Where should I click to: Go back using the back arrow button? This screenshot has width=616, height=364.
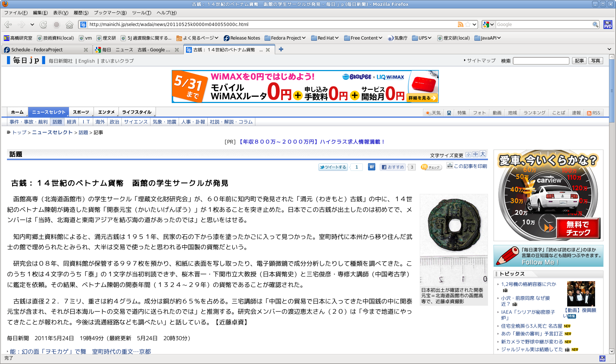(x=8, y=25)
